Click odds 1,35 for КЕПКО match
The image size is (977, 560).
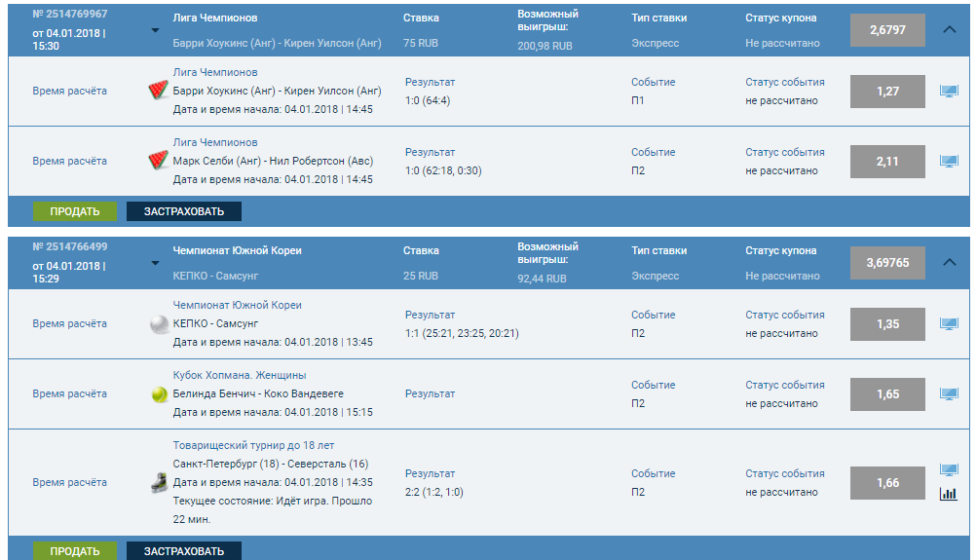[887, 324]
